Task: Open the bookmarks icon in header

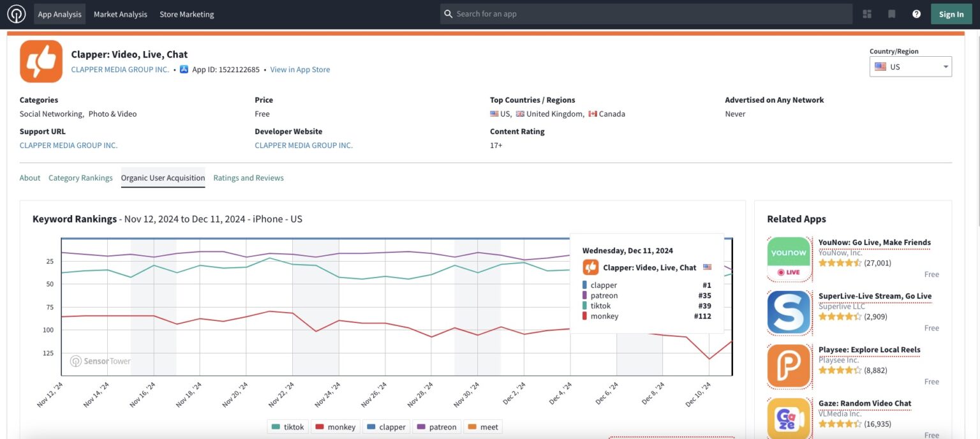Action: (x=892, y=14)
